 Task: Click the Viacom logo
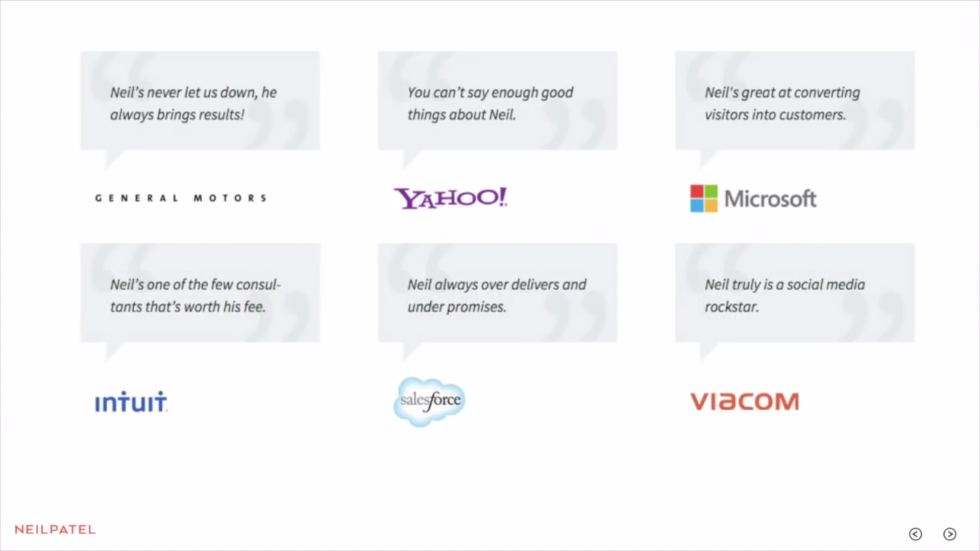[x=744, y=402]
